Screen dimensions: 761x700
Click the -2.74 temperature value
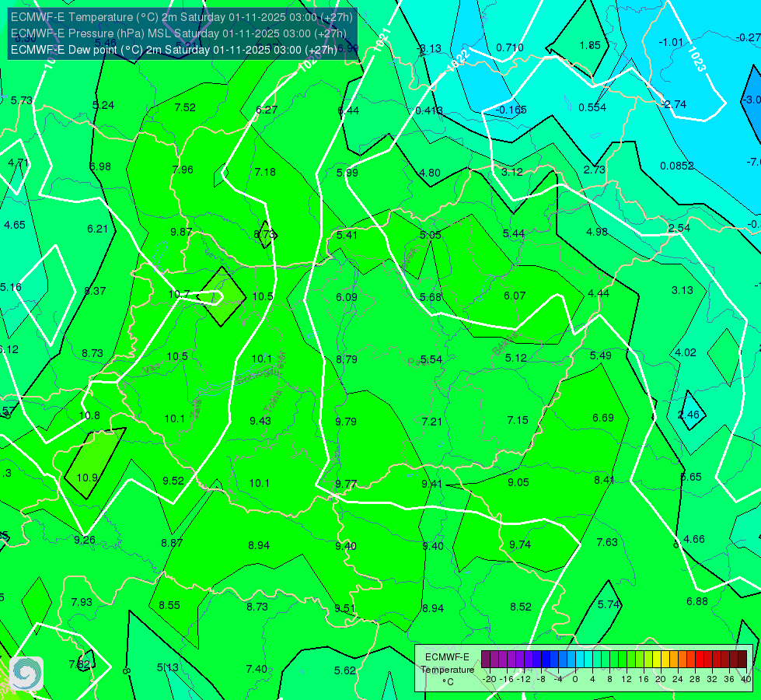[x=674, y=104]
